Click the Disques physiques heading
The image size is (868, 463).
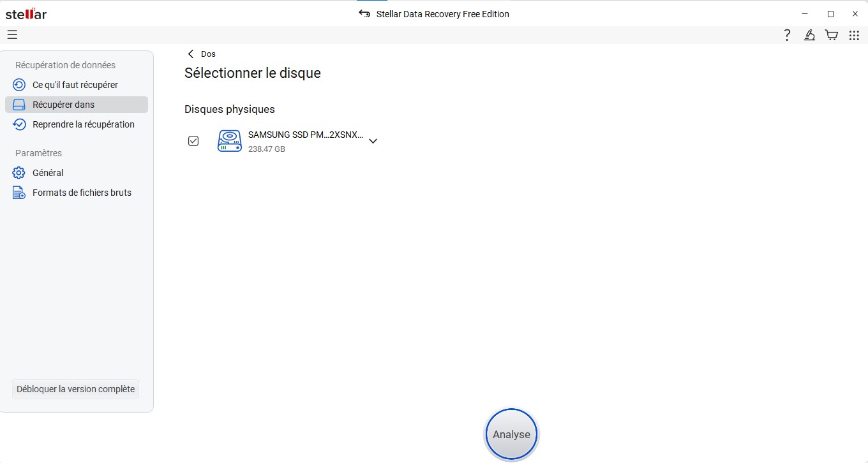[230, 109]
